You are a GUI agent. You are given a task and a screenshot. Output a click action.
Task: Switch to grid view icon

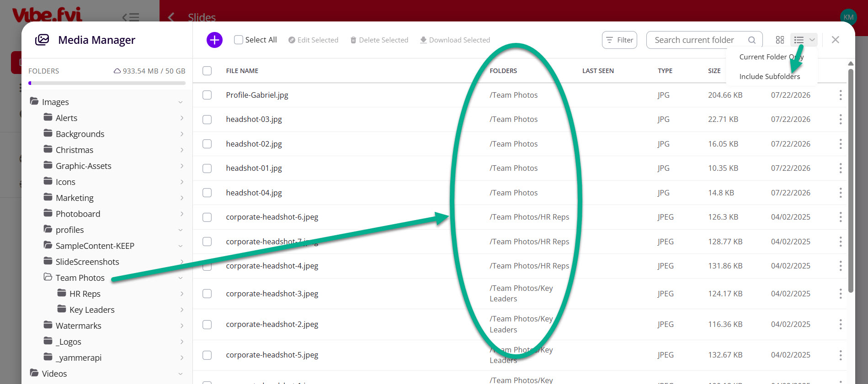(x=780, y=40)
